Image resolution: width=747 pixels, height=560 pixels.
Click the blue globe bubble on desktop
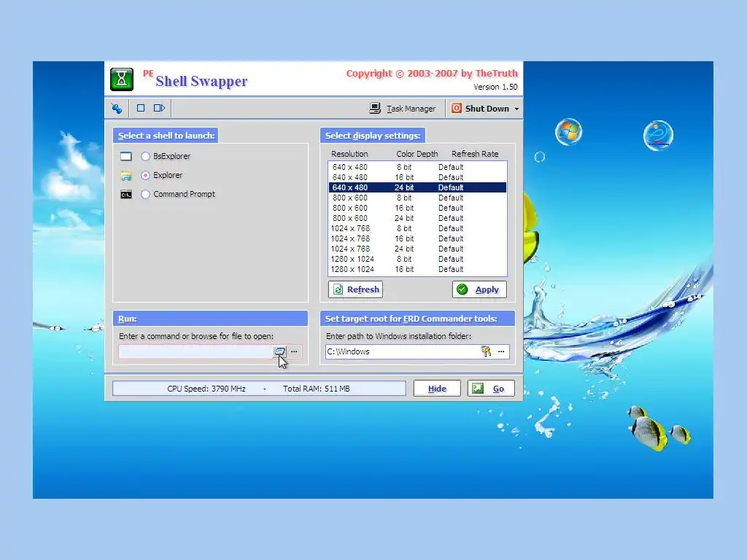658,135
